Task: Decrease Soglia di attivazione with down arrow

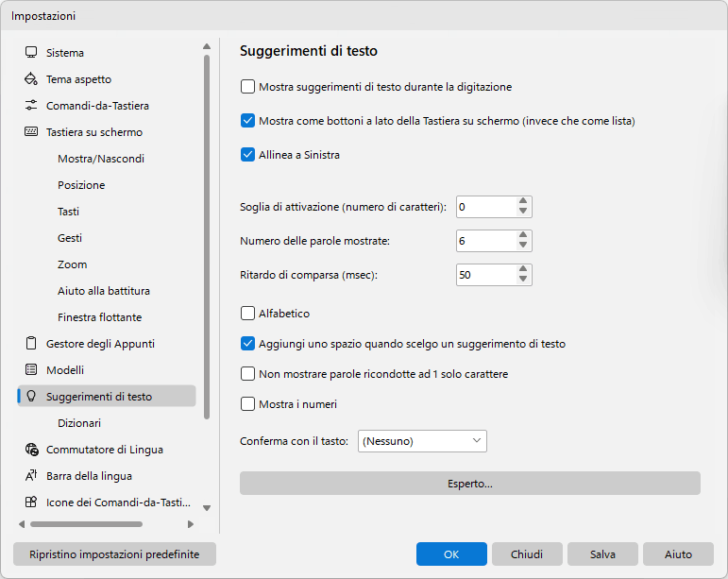Action: click(x=523, y=212)
